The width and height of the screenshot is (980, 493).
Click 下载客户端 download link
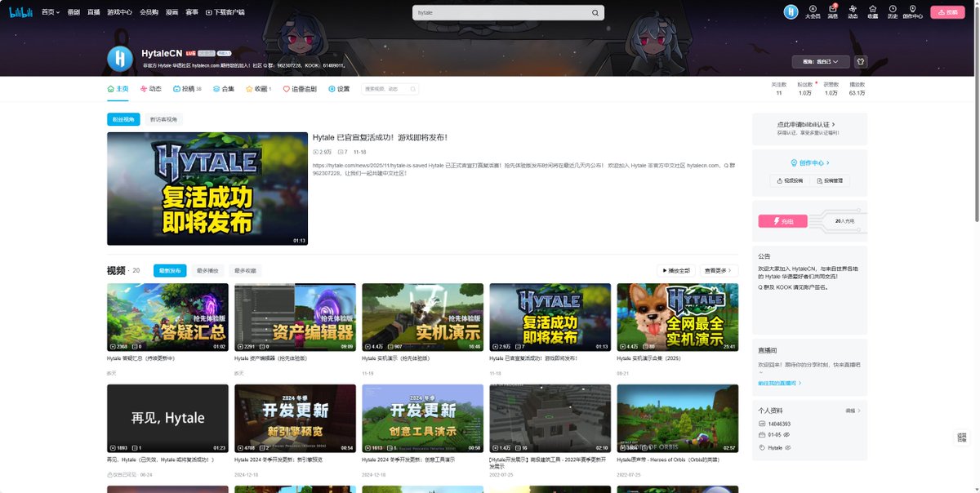click(x=225, y=12)
